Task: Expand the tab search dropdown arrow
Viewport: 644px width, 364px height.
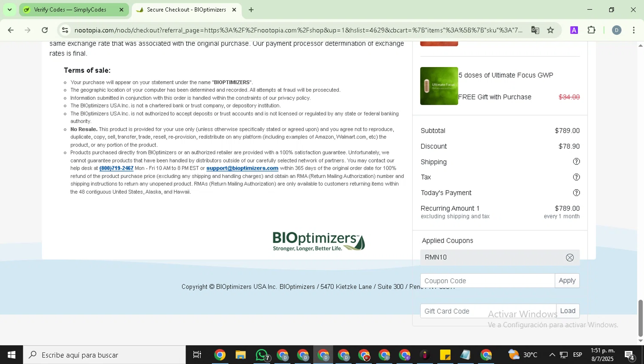Action: pos(9,9)
